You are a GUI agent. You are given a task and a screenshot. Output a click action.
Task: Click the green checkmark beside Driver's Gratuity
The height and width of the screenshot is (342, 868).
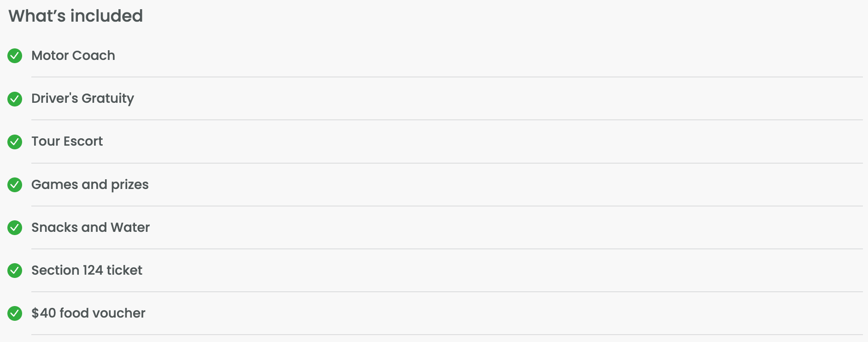[15, 99]
